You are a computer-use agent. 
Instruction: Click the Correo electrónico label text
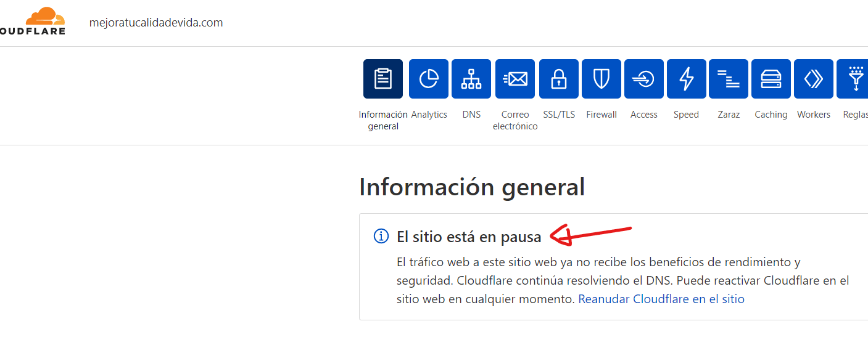click(x=515, y=120)
